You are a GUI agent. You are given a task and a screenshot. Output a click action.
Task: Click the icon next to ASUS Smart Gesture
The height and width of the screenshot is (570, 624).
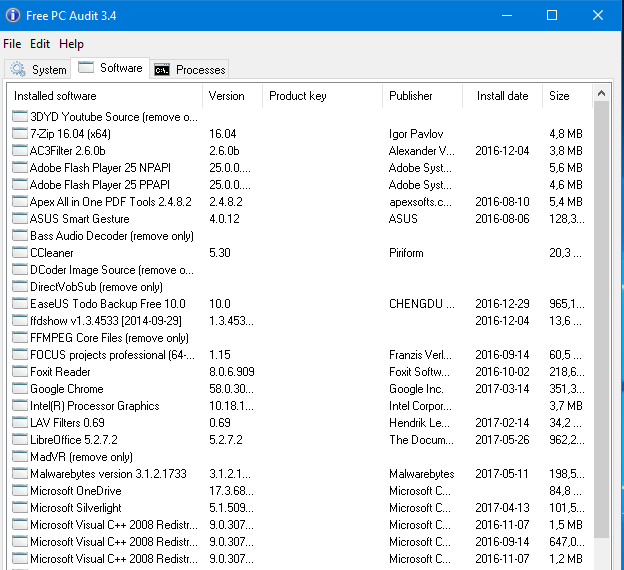click(20, 218)
